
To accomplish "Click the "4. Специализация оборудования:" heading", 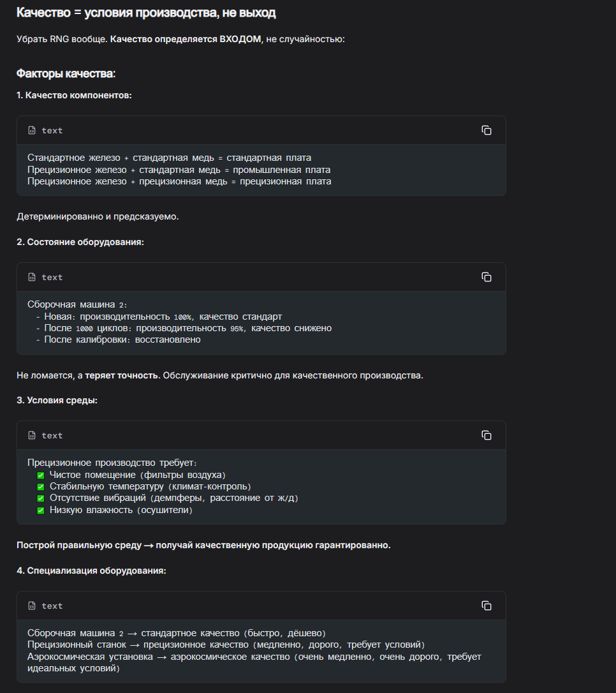I will coord(91,570).
